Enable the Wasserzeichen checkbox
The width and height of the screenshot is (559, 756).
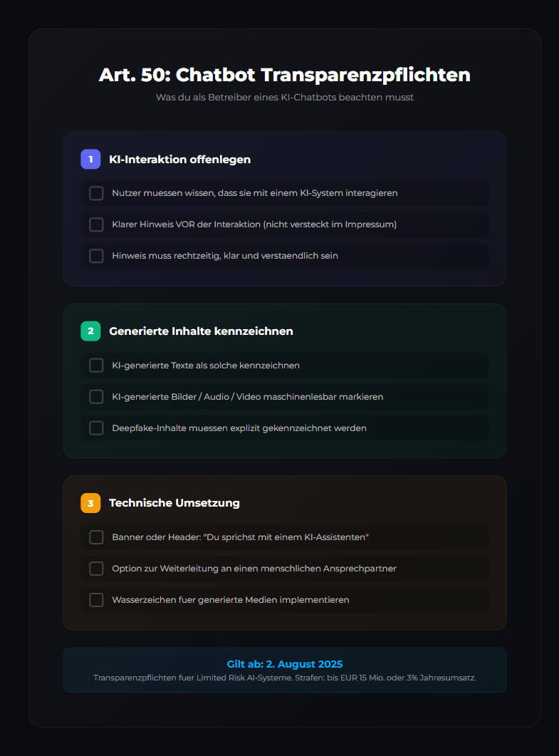(x=96, y=599)
